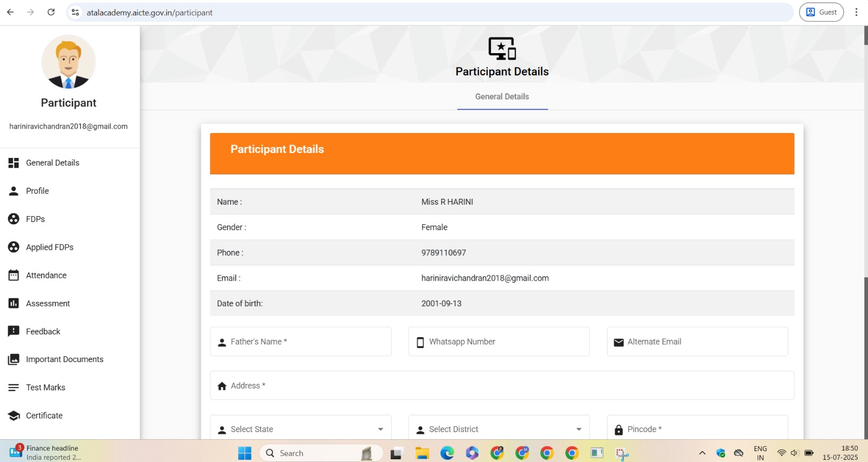Click the Feedback message icon
868x462 pixels.
(x=14, y=331)
